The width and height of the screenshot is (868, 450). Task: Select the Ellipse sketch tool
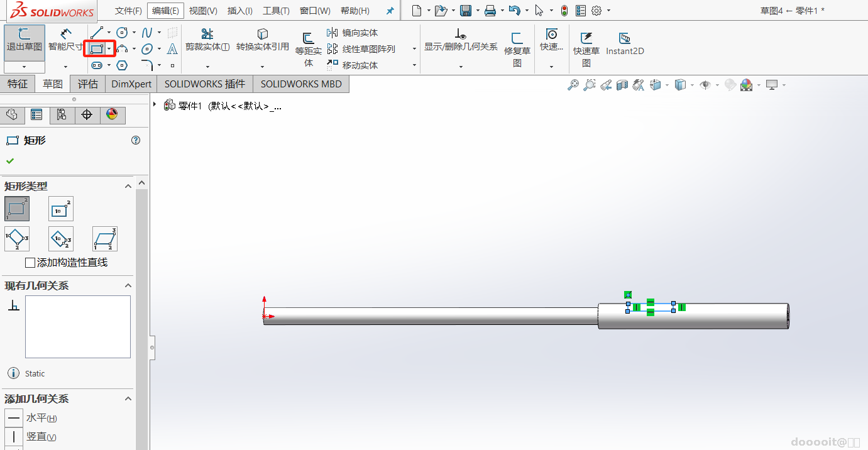pos(147,48)
